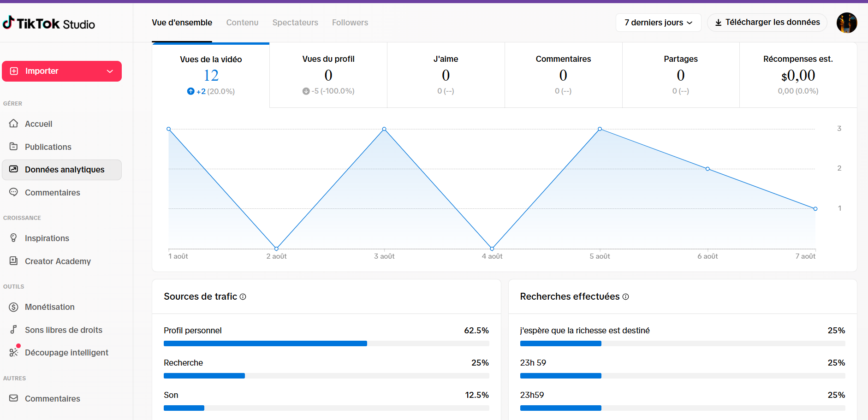Image resolution: width=868 pixels, height=420 pixels.
Task: Click the Profil personnel traffic progress bar
Action: click(326, 343)
